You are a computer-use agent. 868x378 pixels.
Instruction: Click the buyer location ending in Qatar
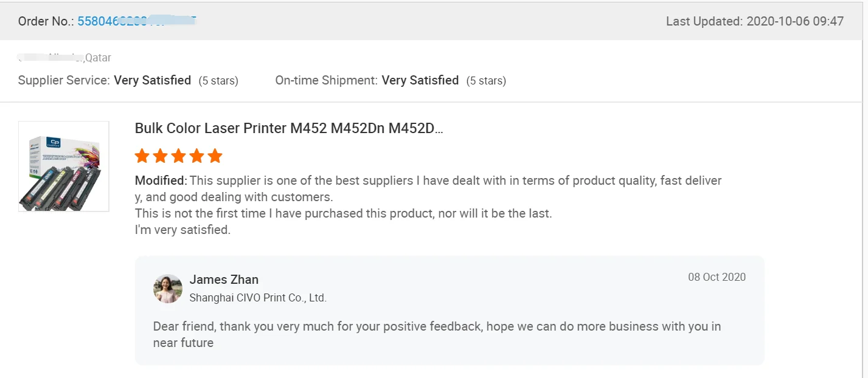[x=64, y=58]
